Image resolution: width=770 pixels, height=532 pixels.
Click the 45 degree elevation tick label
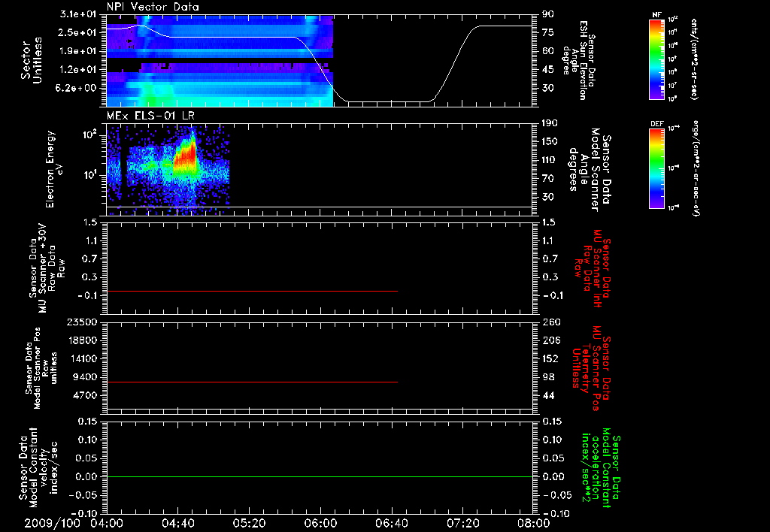(x=548, y=70)
